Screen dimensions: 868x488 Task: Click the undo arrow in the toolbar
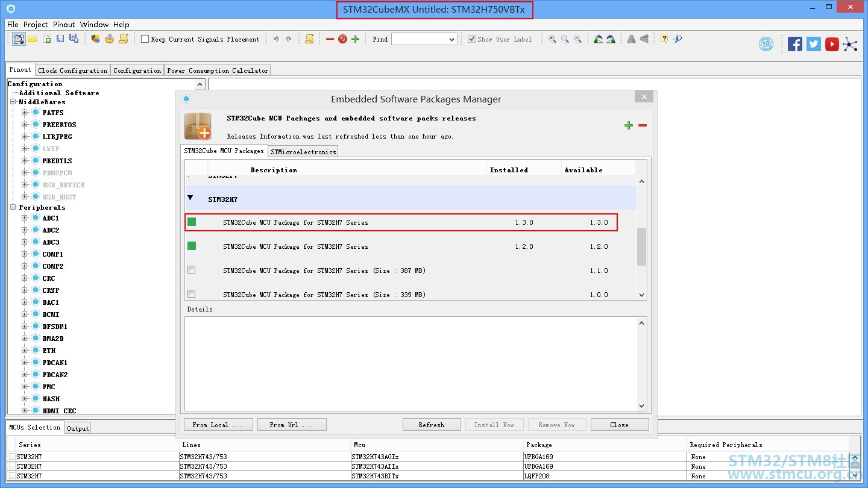(276, 39)
